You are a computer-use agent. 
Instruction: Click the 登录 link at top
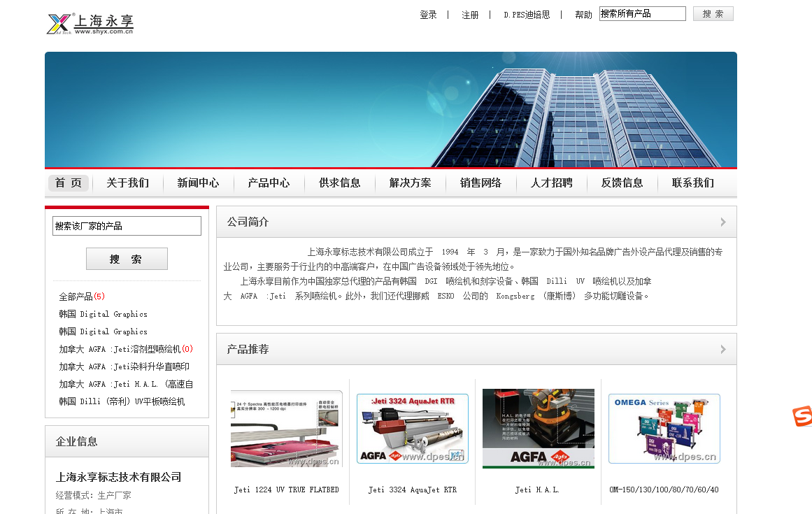428,15
